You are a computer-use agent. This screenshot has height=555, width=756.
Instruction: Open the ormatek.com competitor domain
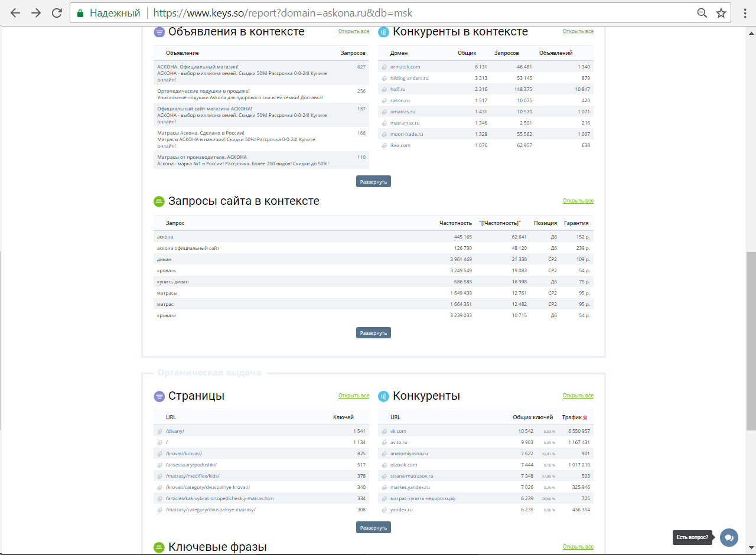405,67
